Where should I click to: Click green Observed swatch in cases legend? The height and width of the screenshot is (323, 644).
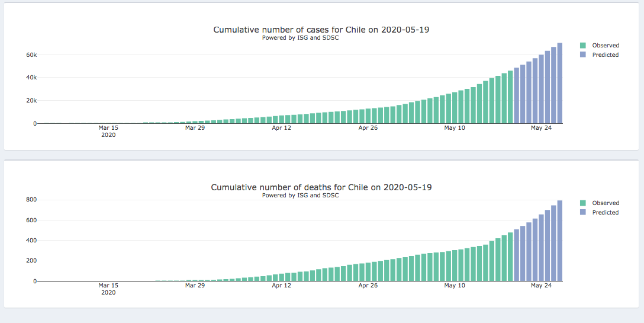[583, 45]
